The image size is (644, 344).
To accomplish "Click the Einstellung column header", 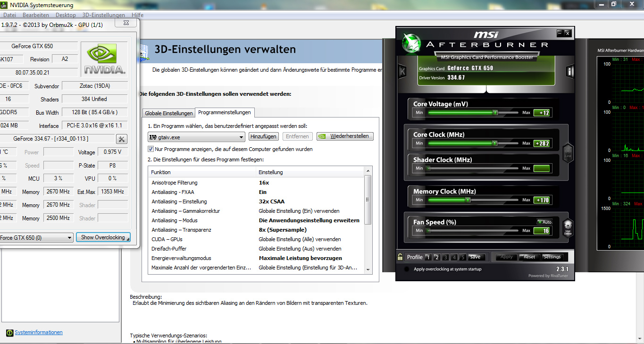I will point(310,172).
